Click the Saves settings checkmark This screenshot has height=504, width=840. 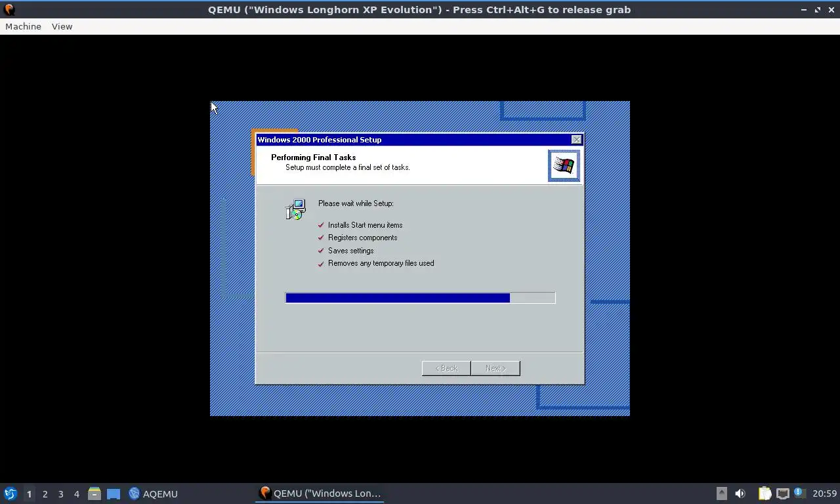point(321,251)
